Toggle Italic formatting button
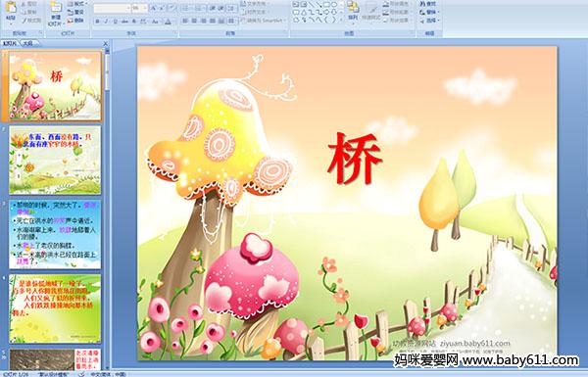Screen dimensions: 588x377 (x=106, y=22)
